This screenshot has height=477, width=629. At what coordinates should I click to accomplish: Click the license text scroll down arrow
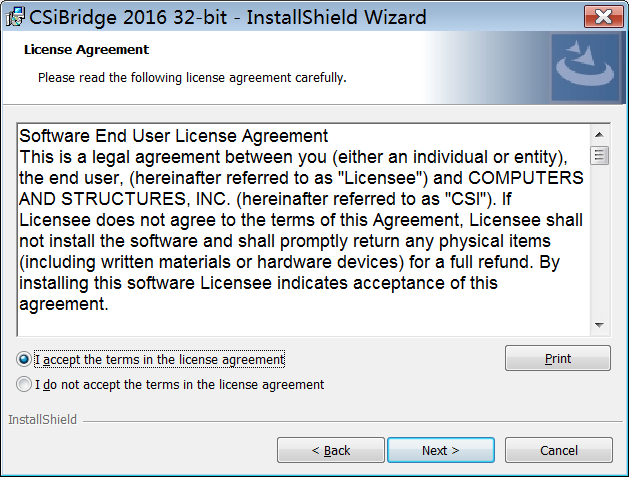(599, 325)
